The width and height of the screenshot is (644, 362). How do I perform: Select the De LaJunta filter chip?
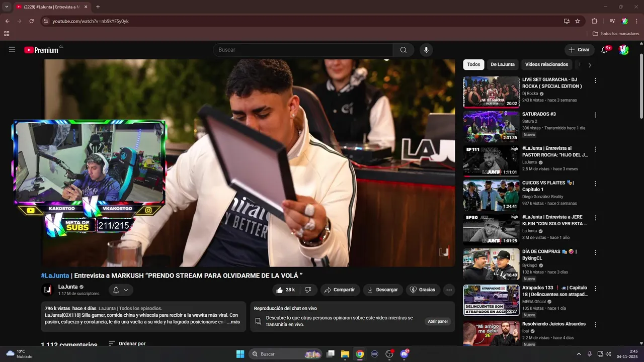pos(503,64)
